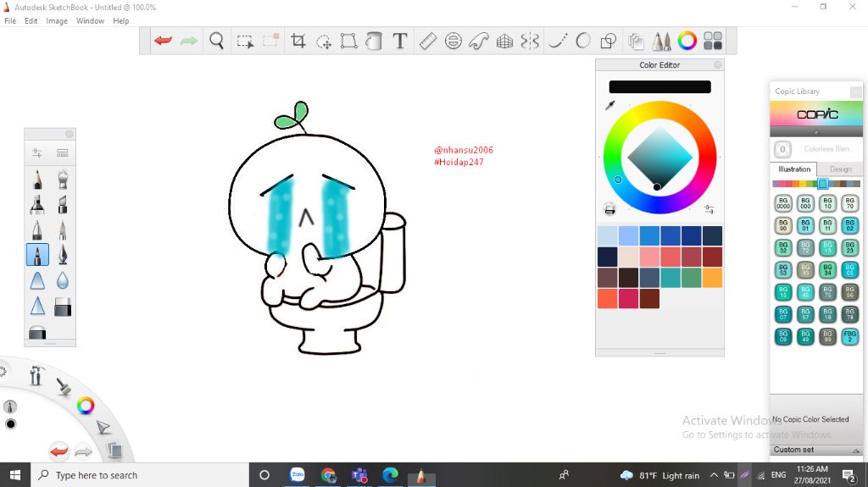Select the Airbrush in brush palette
This screenshot has width=868, height=487.
click(63, 180)
